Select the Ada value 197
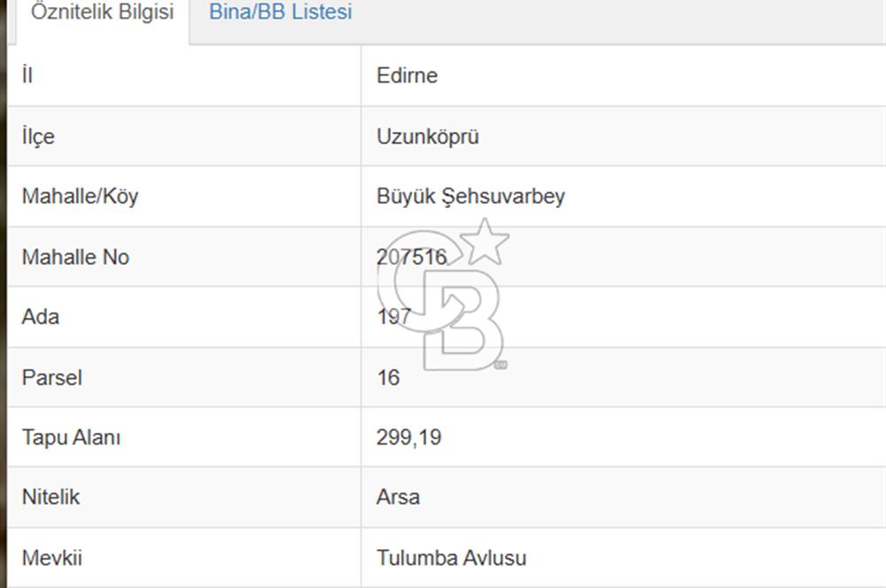 point(393,316)
